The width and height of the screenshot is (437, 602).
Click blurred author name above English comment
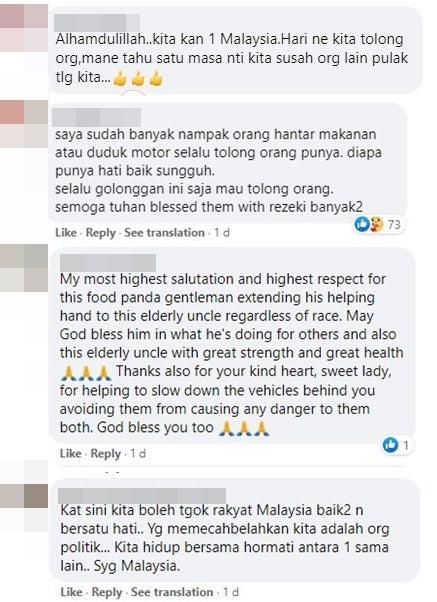click(x=108, y=263)
